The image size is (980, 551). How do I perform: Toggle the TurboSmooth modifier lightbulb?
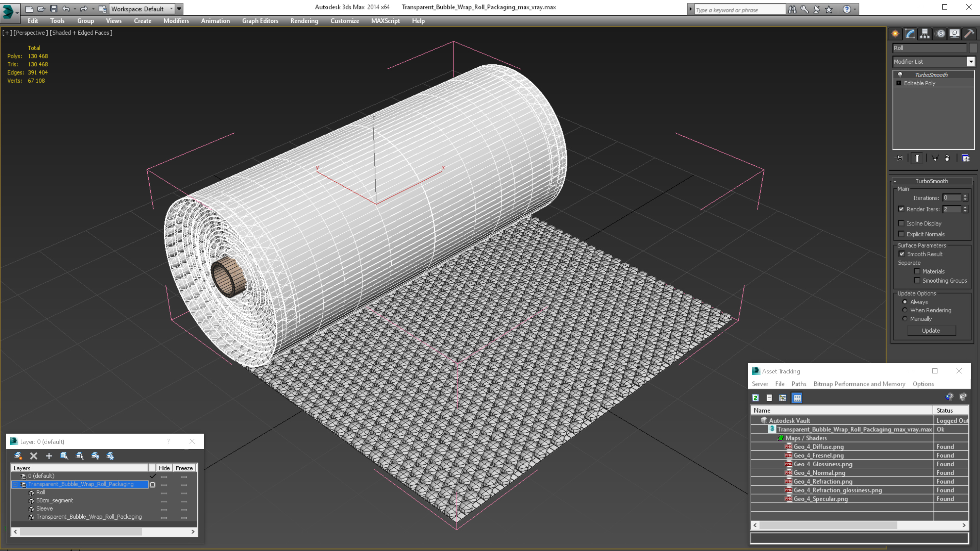(x=900, y=75)
